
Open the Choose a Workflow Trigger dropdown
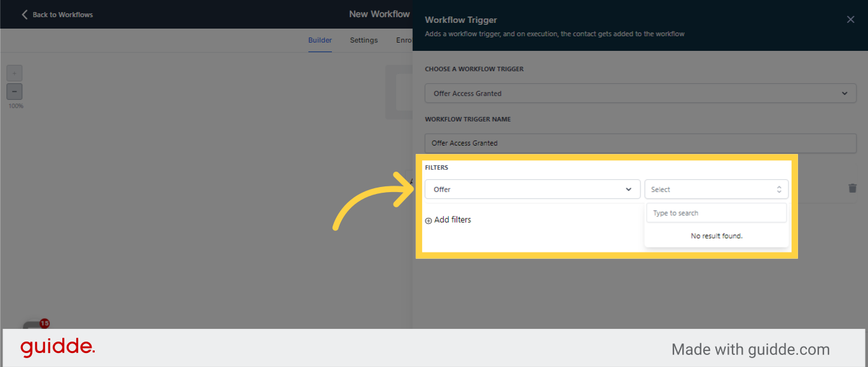[640, 93]
